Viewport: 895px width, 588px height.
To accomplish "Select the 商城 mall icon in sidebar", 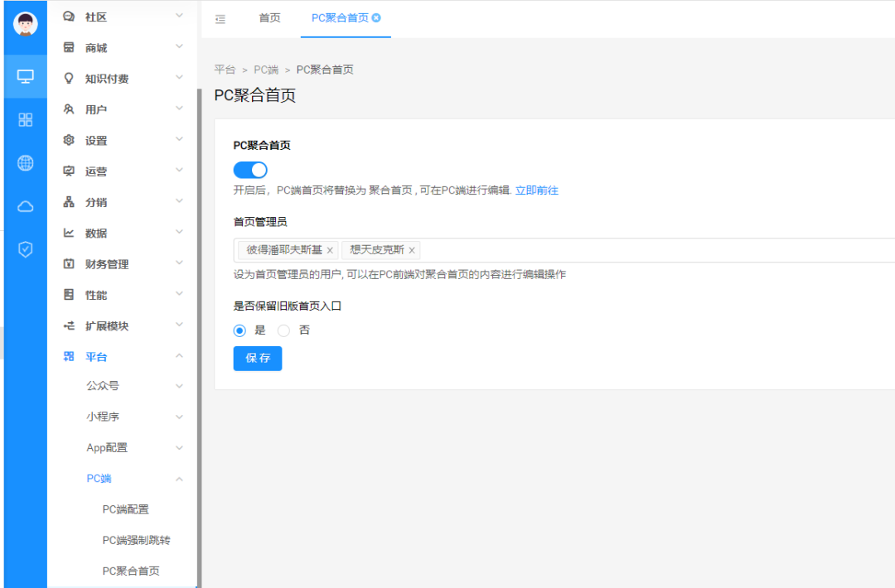I will pos(68,46).
